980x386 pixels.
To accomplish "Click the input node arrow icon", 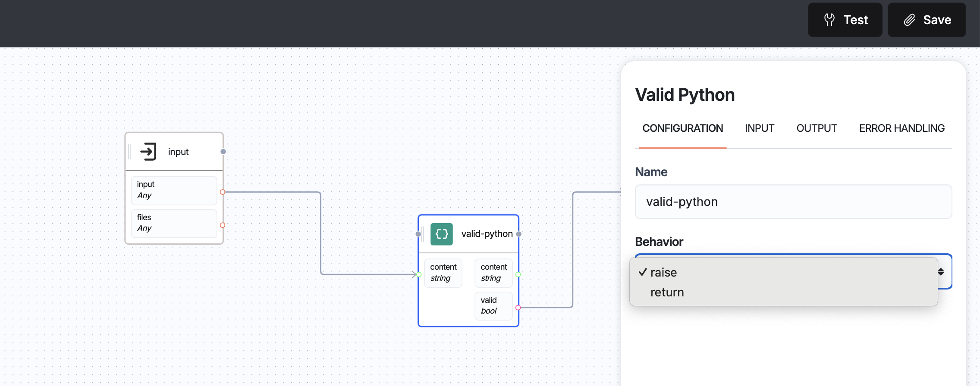I will coord(148,152).
